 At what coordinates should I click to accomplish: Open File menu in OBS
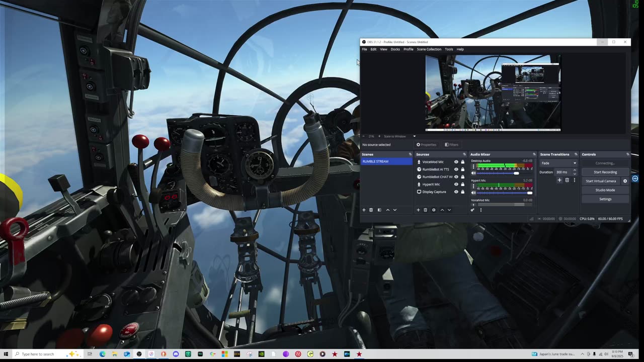click(364, 49)
